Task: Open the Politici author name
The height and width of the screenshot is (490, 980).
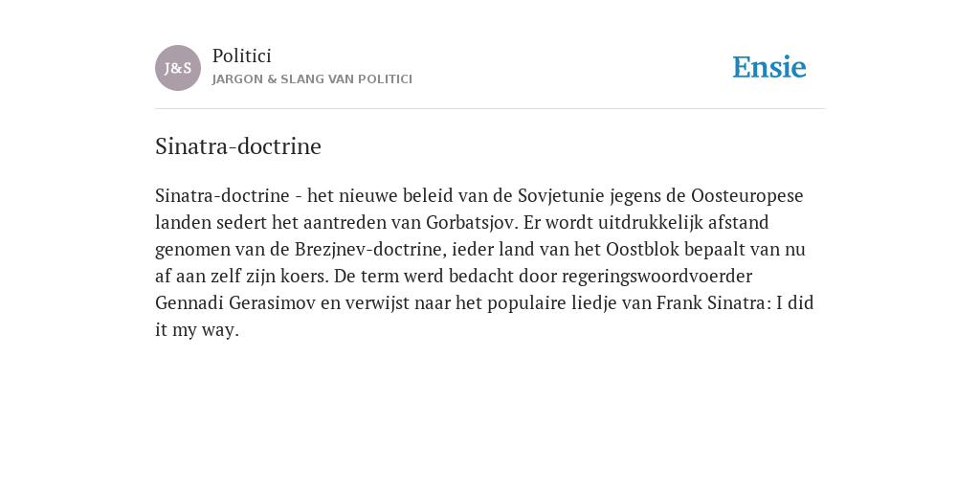Action: [242, 56]
